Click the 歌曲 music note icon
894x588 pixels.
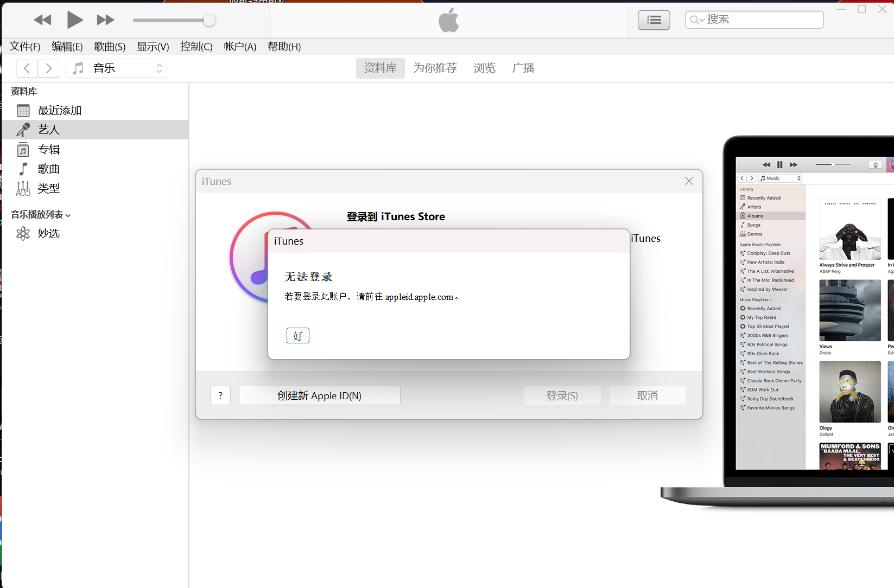point(23,169)
